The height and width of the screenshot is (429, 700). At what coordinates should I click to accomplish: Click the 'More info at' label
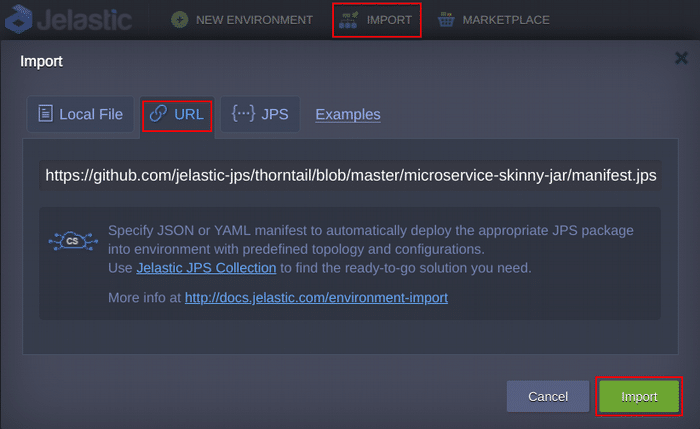coord(144,297)
